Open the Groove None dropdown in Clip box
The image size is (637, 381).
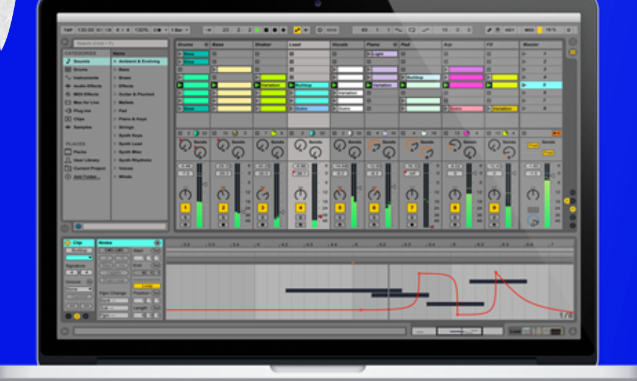click(79, 289)
